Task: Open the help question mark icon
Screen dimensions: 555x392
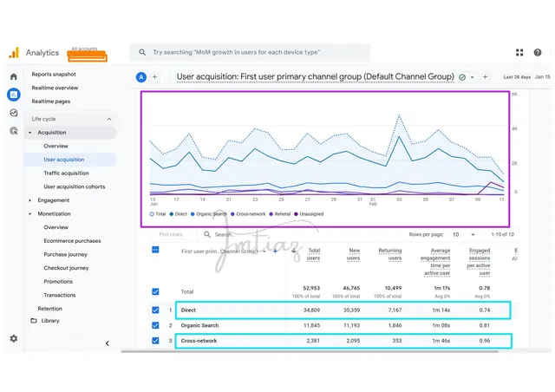Action: [x=538, y=52]
